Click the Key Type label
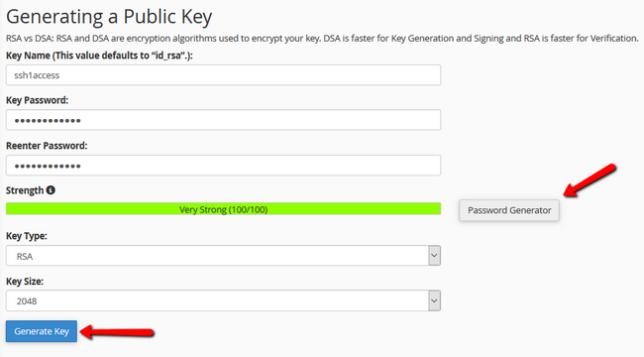644x357 pixels. pyautogui.click(x=27, y=236)
